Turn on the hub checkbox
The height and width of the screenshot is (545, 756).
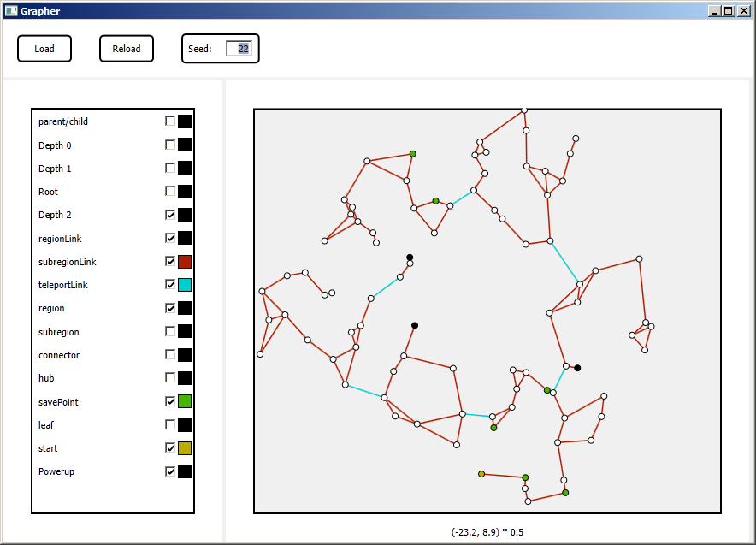pos(170,378)
